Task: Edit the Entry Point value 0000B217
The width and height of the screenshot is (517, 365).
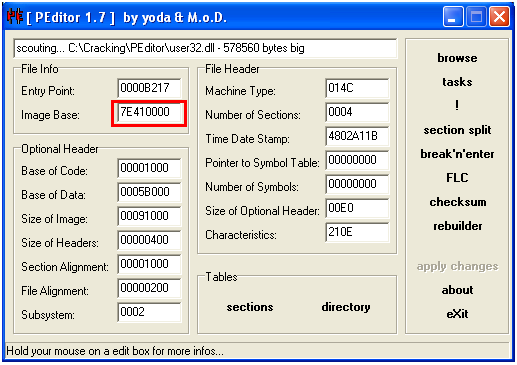Action: pos(149,88)
